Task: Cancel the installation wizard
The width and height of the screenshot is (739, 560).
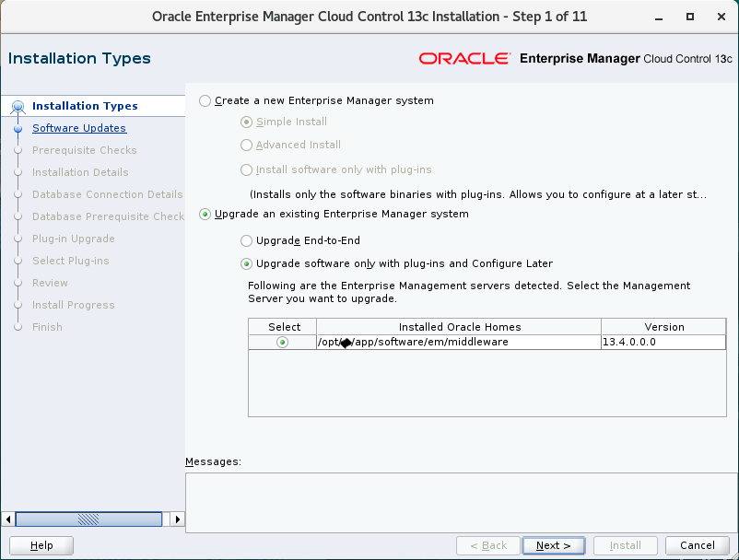Action: (698, 545)
